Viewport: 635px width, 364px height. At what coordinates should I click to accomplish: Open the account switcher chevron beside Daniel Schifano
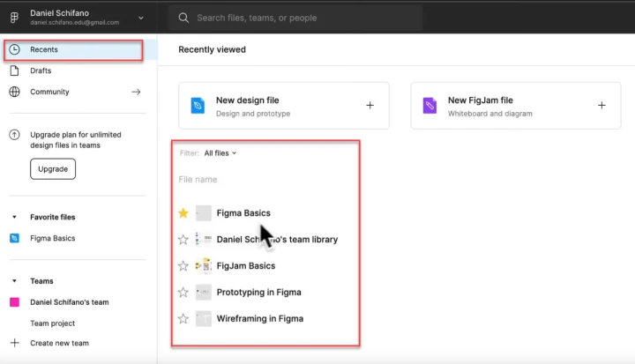click(x=141, y=18)
